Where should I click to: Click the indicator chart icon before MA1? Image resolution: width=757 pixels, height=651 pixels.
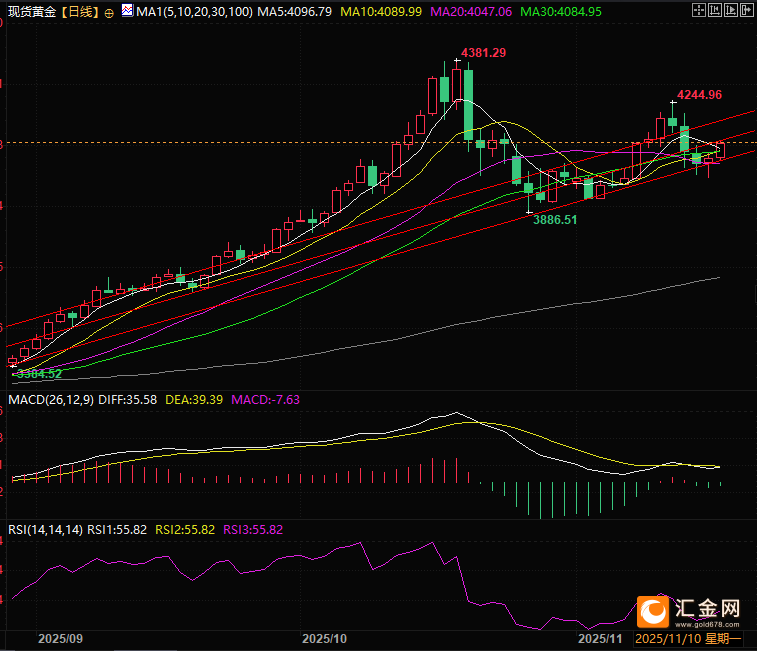126,11
